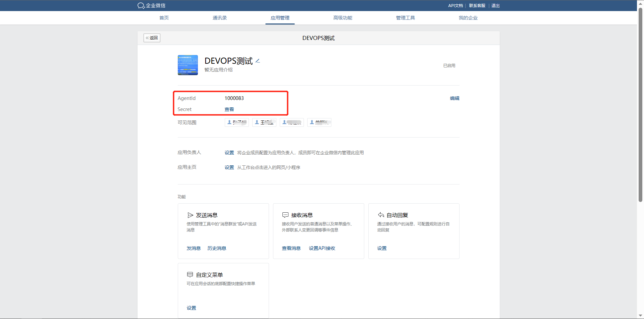Open API文档 in the top bar
644x319 pixels.
pyautogui.click(x=455, y=6)
